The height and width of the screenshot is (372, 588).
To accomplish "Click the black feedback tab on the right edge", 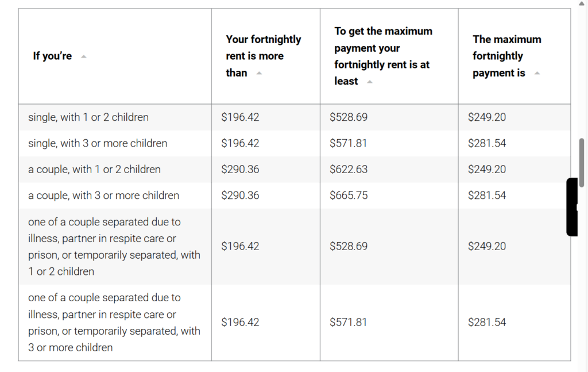I will point(572,207).
